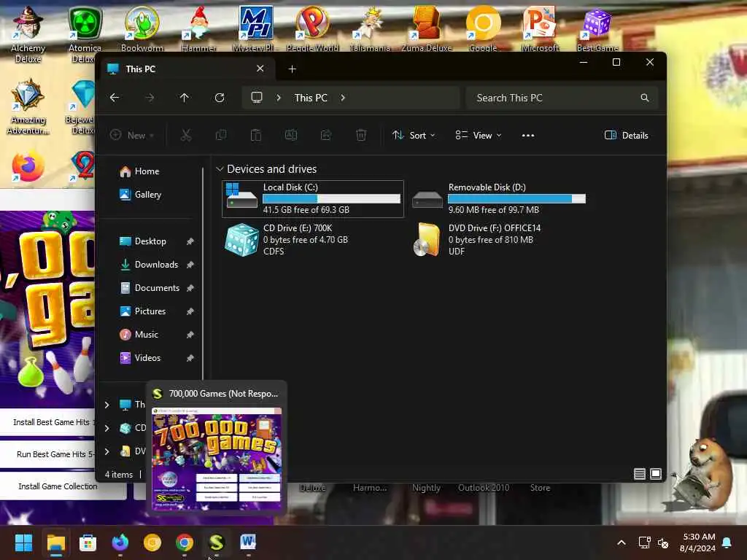Open Desktop in the navigation pane
The height and width of the screenshot is (560, 747).
(x=150, y=241)
